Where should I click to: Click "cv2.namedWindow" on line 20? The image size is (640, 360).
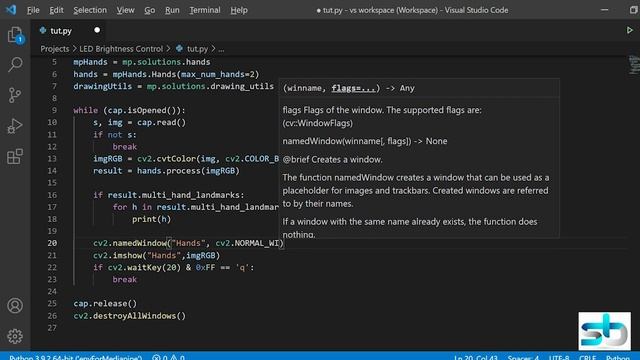(130, 243)
